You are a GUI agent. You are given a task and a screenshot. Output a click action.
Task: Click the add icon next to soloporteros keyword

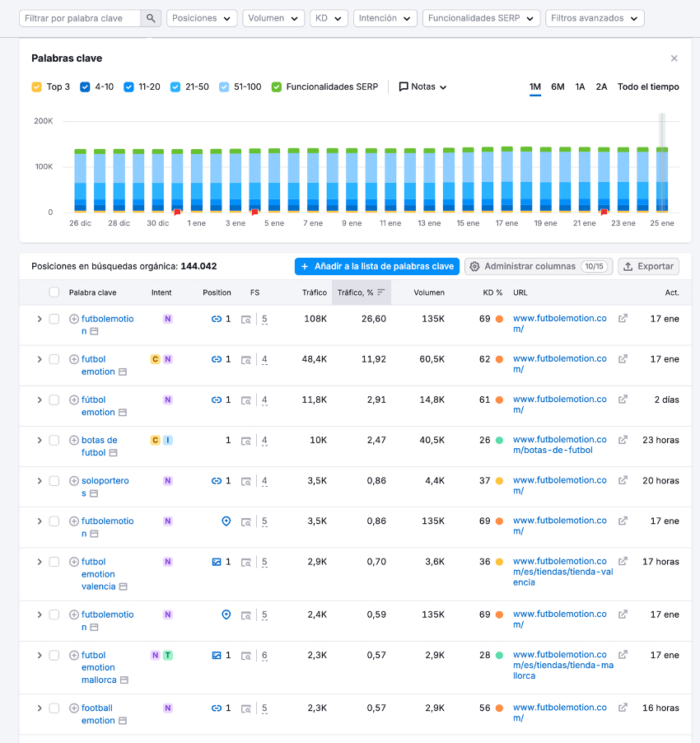[74, 481]
